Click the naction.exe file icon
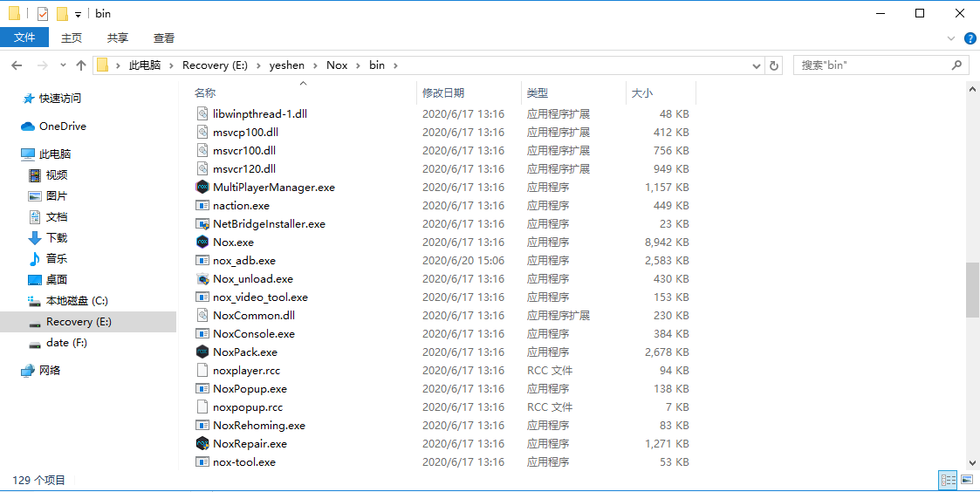 pyautogui.click(x=202, y=206)
